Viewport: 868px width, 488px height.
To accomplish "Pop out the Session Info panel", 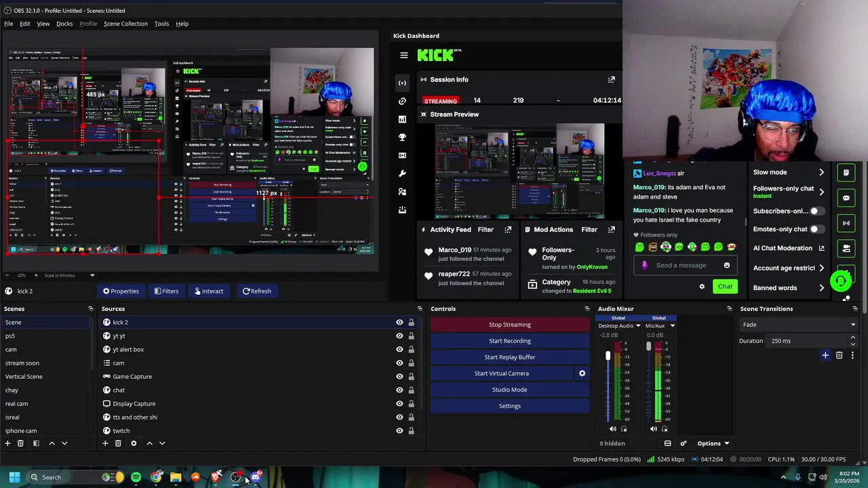I will pyautogui.click(x=611, y=79).
